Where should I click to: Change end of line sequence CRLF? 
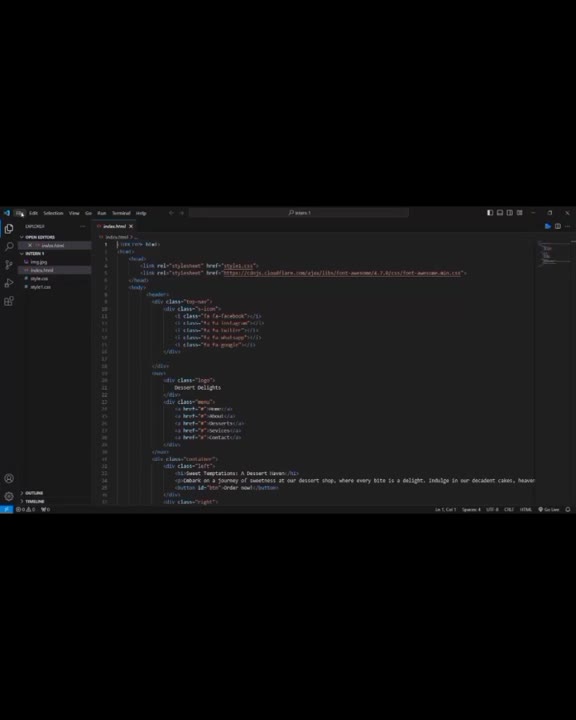(x=508, y=509)
